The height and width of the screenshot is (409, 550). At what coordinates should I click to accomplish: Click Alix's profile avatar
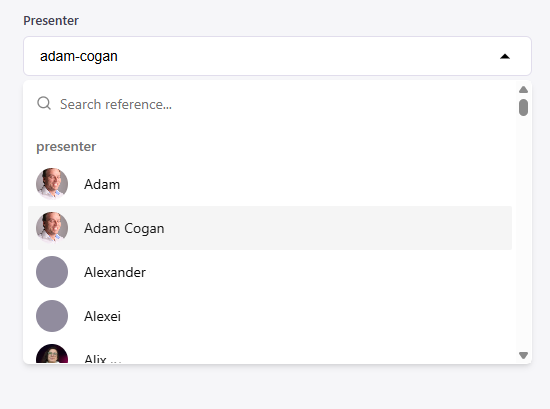[52, 354]
